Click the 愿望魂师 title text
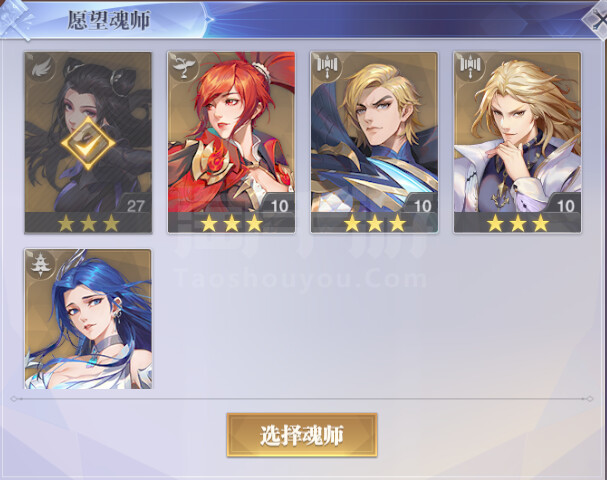The image size is (607, 480). pyautogui.click(x=108, y=20)
